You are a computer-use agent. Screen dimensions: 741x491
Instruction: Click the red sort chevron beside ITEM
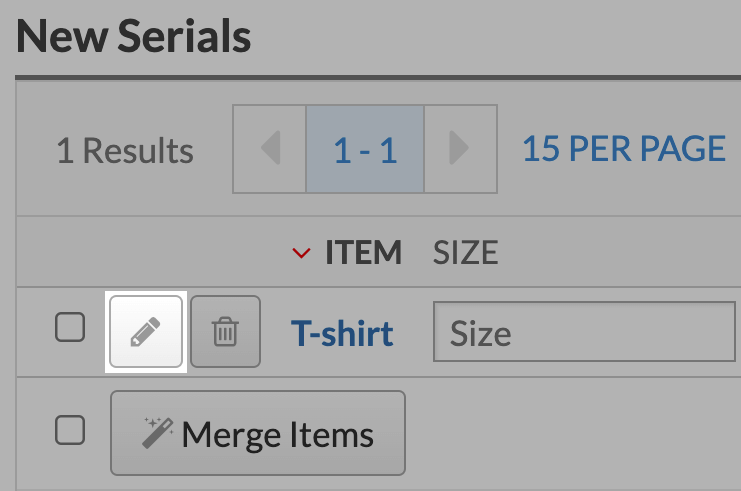point(301,253)
